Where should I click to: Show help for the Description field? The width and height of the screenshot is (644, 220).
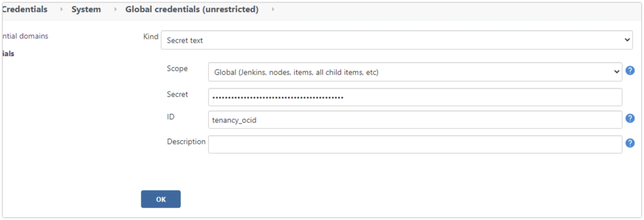(630, 143)
